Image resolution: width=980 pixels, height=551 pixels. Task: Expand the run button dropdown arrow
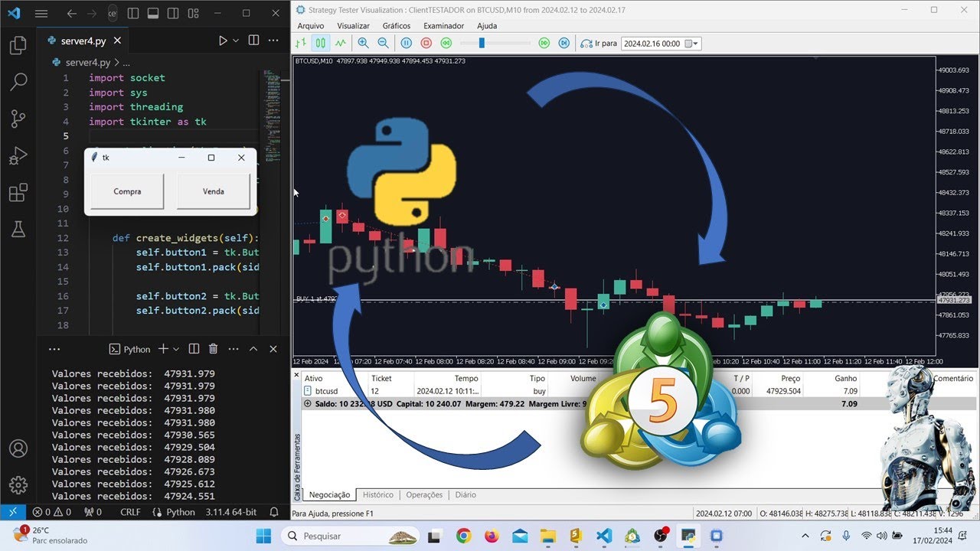236,41
